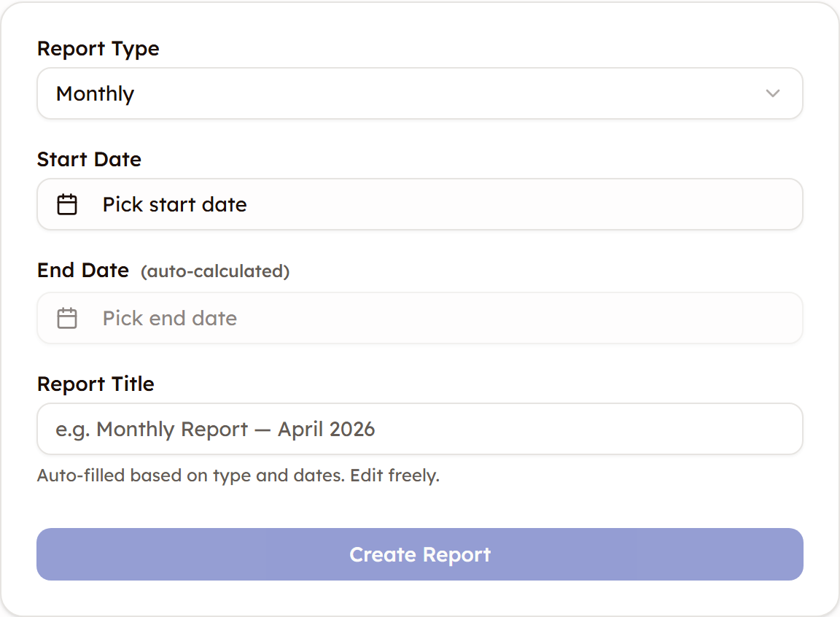Click the End Date label
This screenshot has height=617, width=840.
pyautogui.click(x=83, y=270)
